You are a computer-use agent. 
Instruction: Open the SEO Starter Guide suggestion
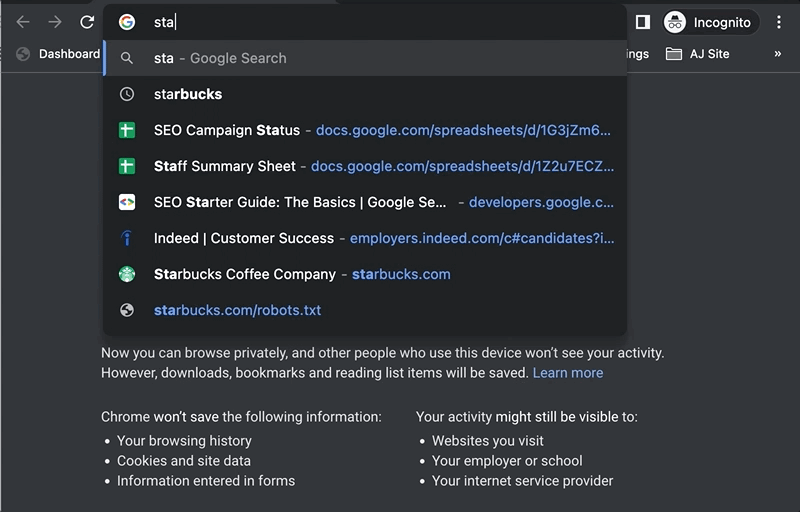click(x=365, y=202)
